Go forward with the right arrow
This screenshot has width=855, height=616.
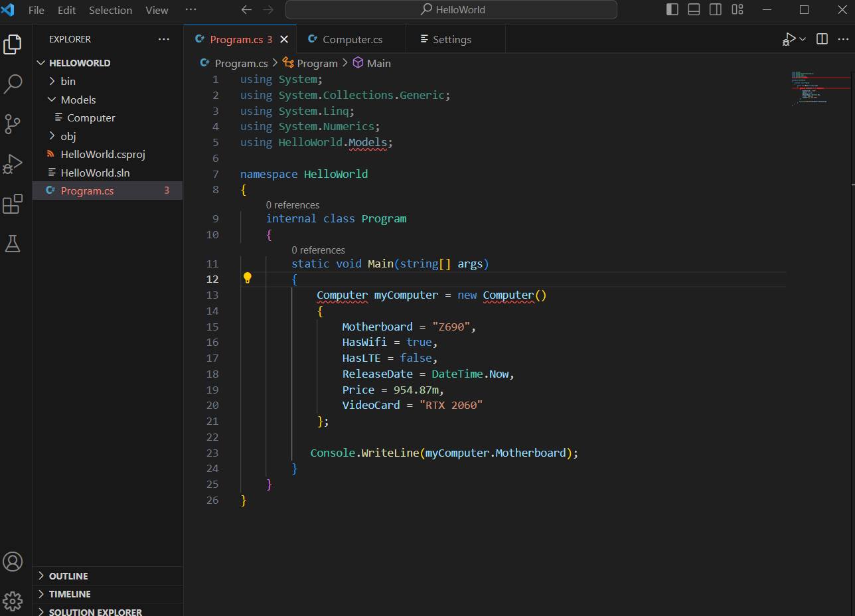click(x=268, y=10)
